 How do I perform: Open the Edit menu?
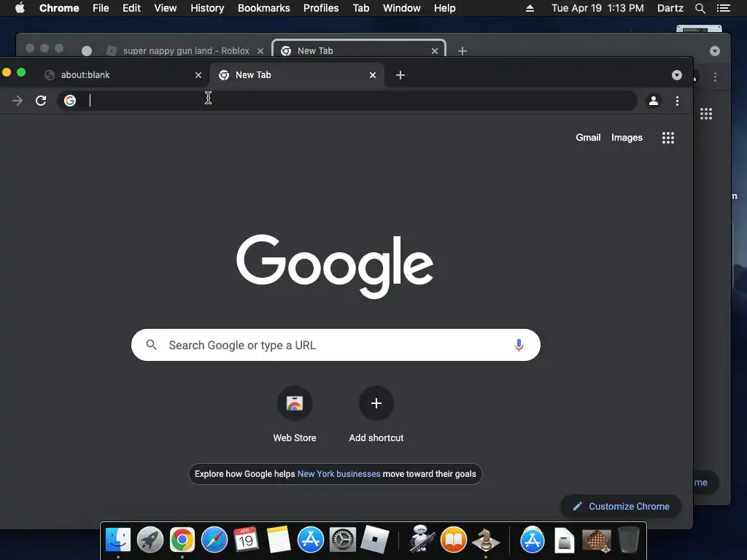(131, 8)
